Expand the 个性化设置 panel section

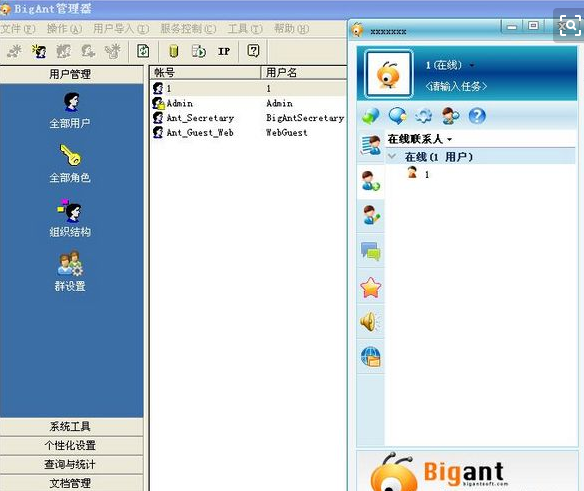tap(71, 445)
